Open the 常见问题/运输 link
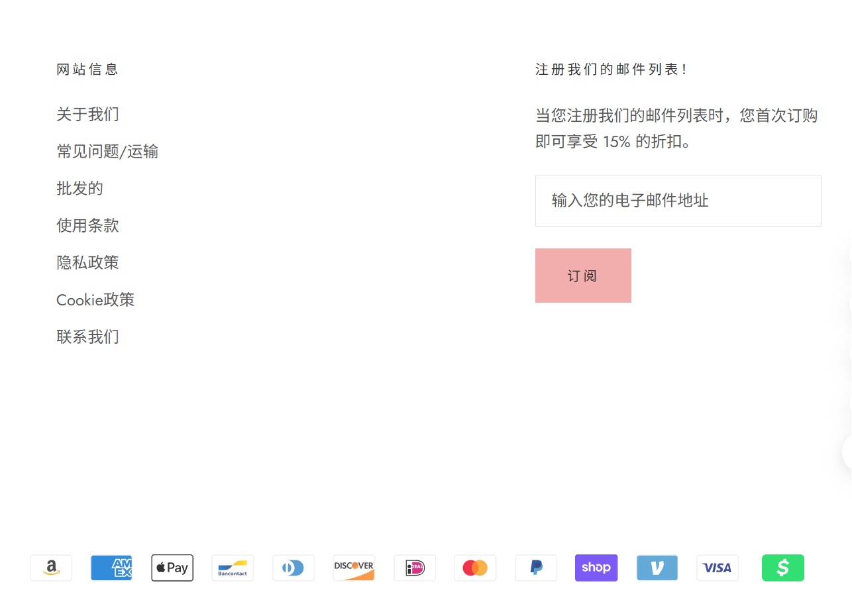 (107, 151)
